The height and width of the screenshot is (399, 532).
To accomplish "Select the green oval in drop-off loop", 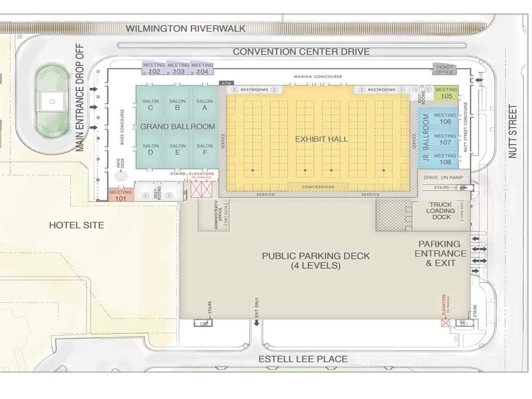I will 52,101.
